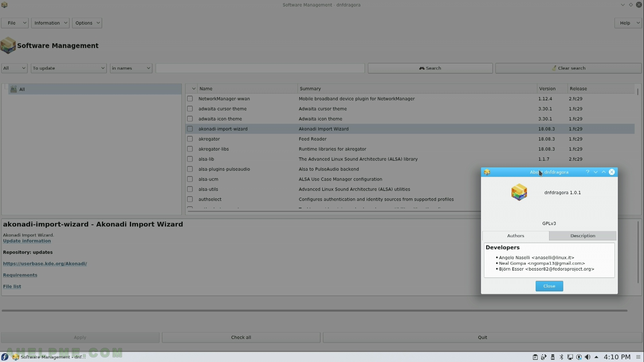
Task: Open the File list link
Action: pos(12,286)
